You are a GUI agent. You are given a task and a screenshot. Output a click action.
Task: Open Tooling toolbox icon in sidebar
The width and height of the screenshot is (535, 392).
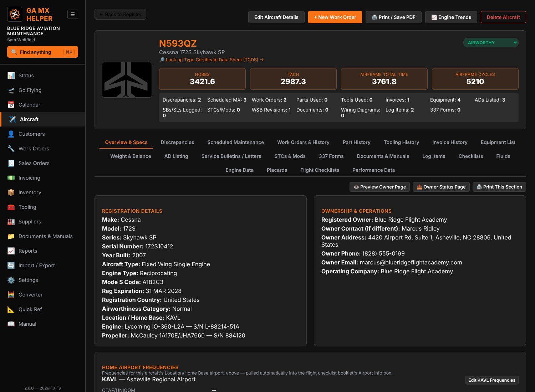pyautogui.click(x=11, y=207)
